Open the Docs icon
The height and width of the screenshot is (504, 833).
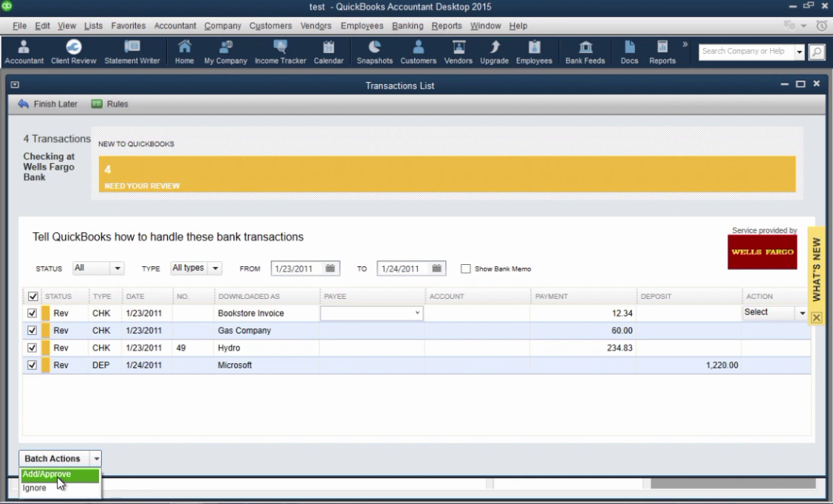pos(629,52)
